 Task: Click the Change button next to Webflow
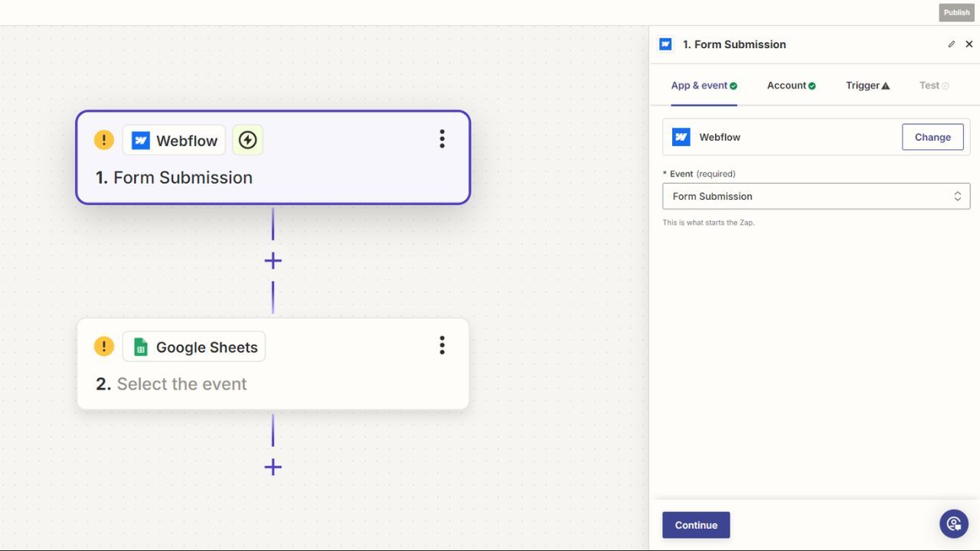932,137
